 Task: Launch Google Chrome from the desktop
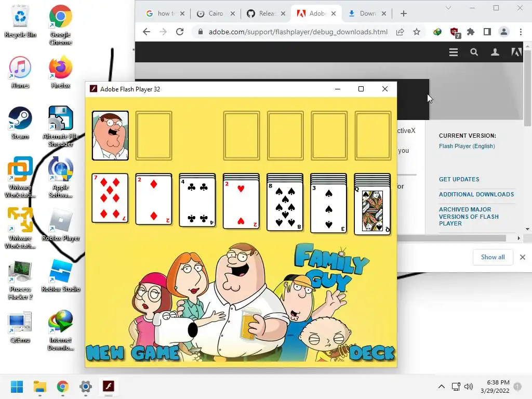[x=60, y=24]
